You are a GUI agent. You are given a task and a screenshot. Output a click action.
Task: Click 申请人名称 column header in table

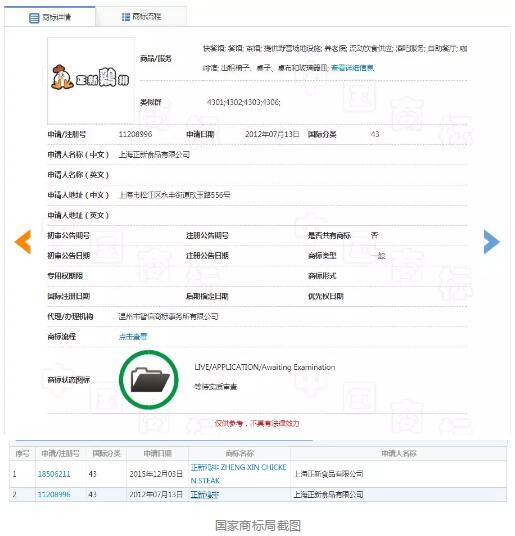click(399, 454)
